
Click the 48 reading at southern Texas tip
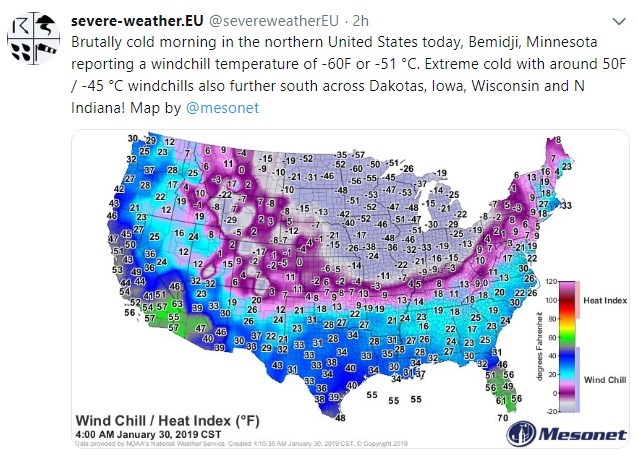pyautogui.click(x=340, y=418)
